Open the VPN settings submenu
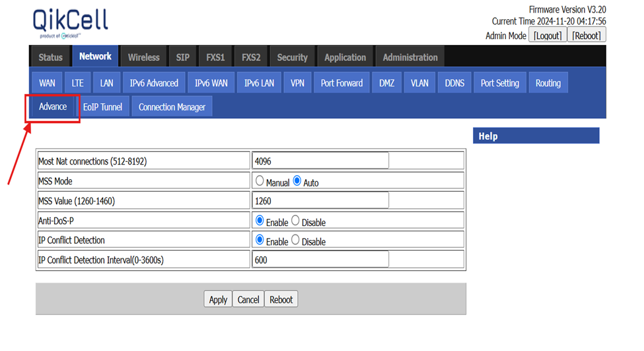Viewport: 644px width, 351px height. pyautogui.click(x=297, y=83)
